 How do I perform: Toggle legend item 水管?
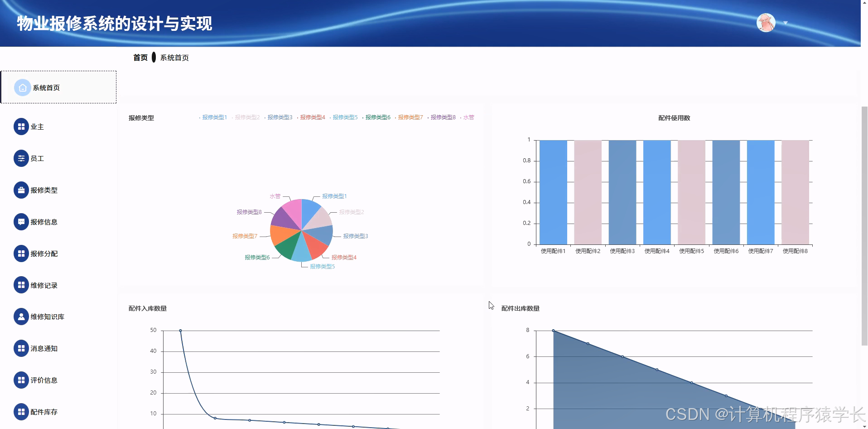[x=467, y=117]
